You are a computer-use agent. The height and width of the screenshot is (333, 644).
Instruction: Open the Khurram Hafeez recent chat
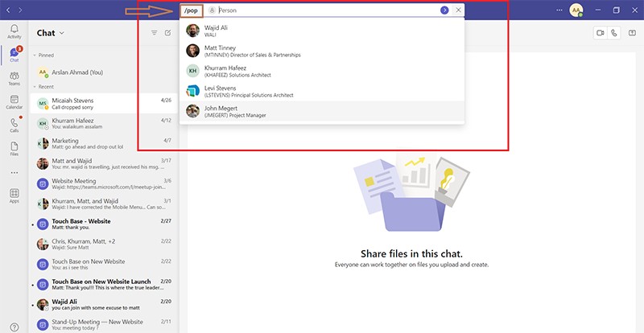103,124
